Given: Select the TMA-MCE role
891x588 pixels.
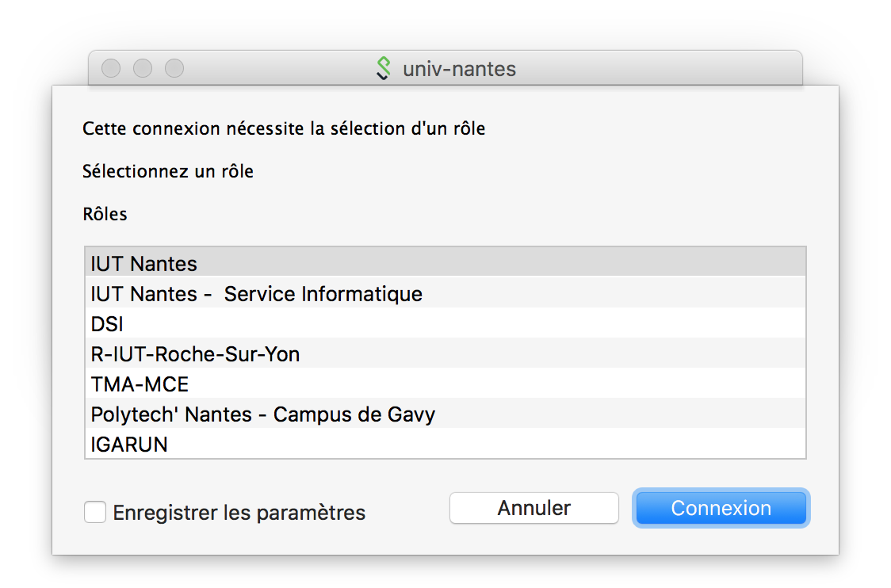Looking at the screenshot, I should click(x=140, y=384).
